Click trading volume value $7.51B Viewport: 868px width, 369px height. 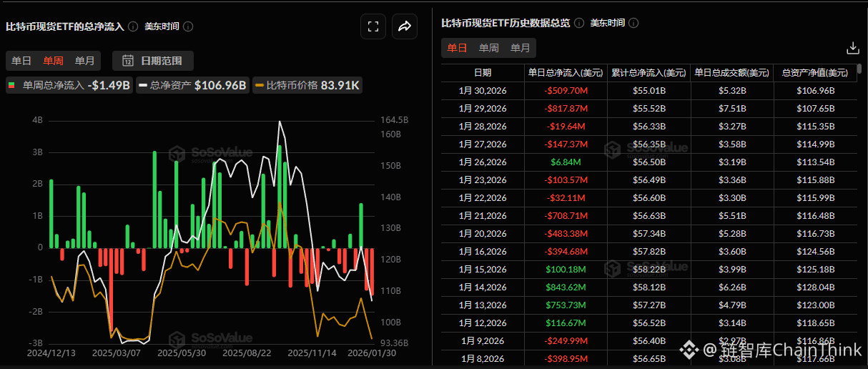(732, 109)
